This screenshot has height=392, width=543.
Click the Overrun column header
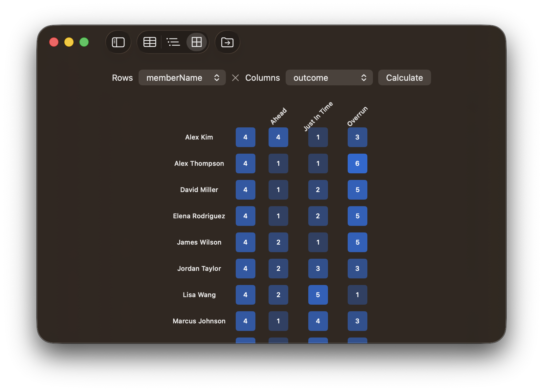coord(357,116)
